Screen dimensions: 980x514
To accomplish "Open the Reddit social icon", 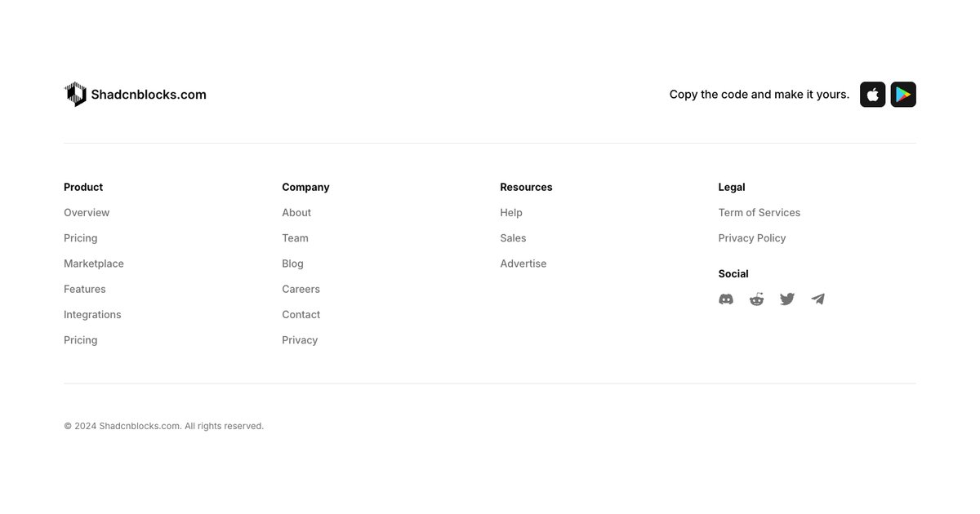I will click(x=757, y=299).
